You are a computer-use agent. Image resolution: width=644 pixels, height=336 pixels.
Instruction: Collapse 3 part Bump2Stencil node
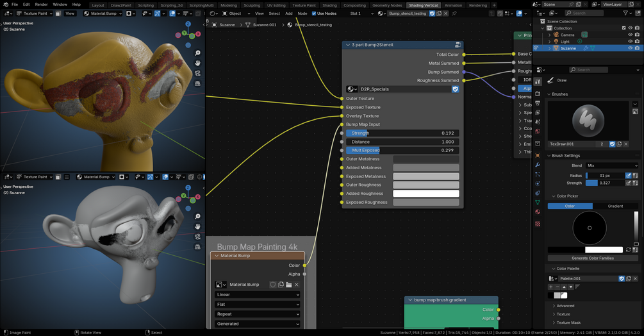point(348,45)
